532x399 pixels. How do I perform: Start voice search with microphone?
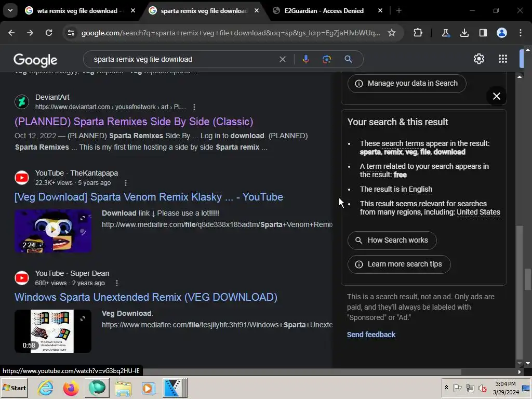305,59
